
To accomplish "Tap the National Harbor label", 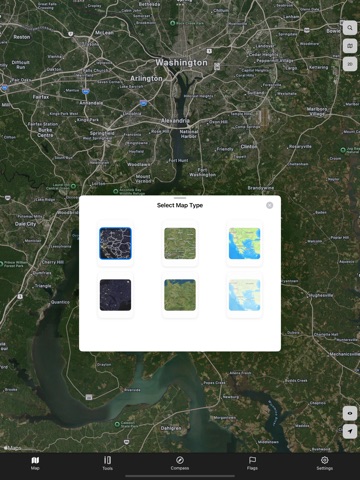I will pos(189,134).
